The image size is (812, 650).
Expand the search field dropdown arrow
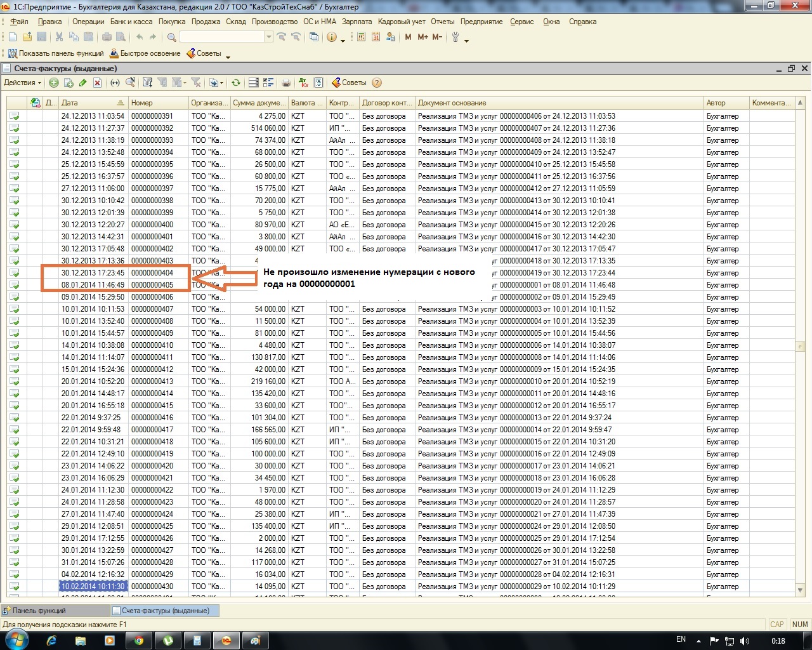click(269, 37)
